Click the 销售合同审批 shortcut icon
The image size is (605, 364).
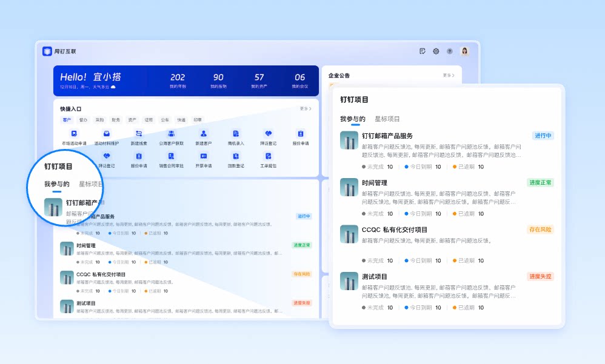(172, 156)
